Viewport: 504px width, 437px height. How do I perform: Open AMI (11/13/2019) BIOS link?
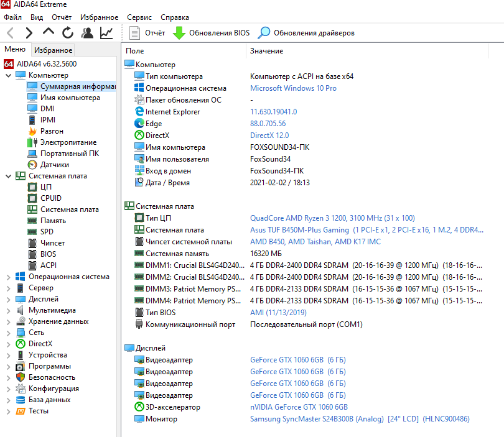(278, 313)
